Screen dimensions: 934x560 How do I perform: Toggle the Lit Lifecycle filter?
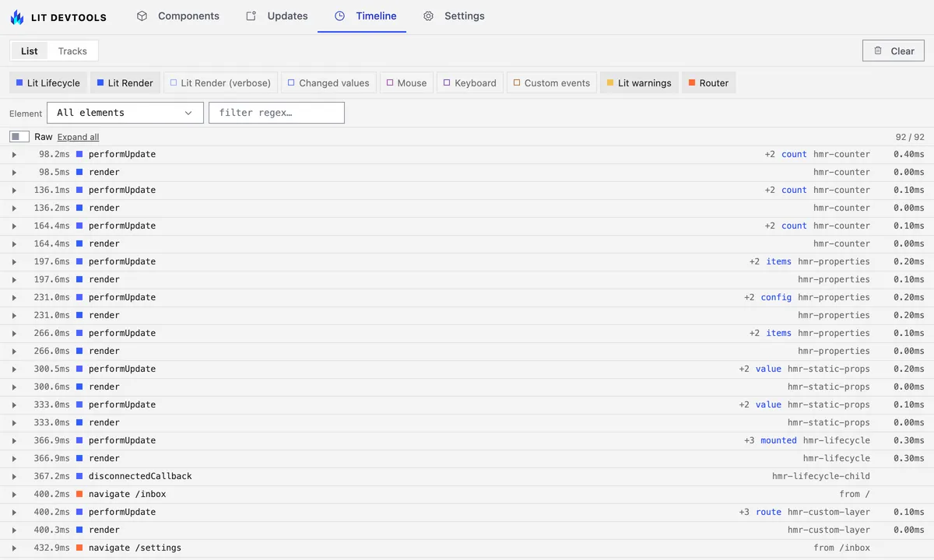48,82
